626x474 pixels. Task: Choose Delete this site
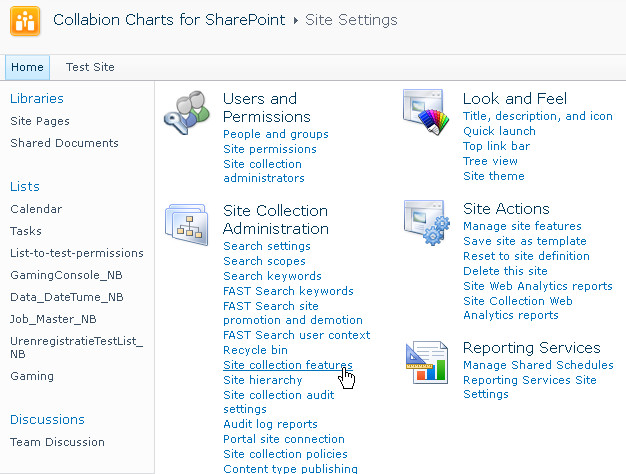(x=505, y=271)
